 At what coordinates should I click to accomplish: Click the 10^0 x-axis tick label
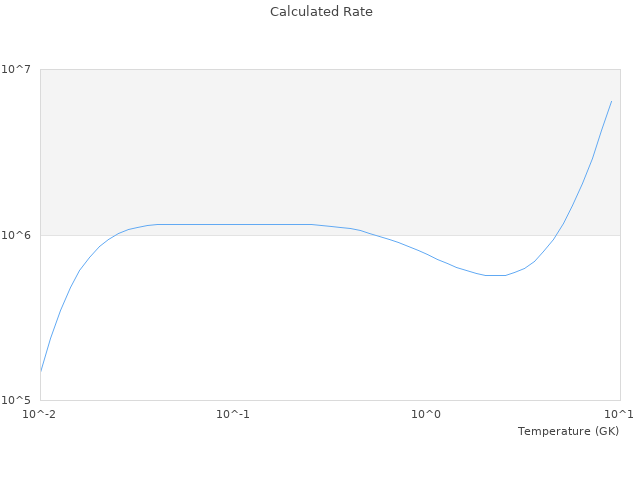pyautogui.click(x=426, y=414)
